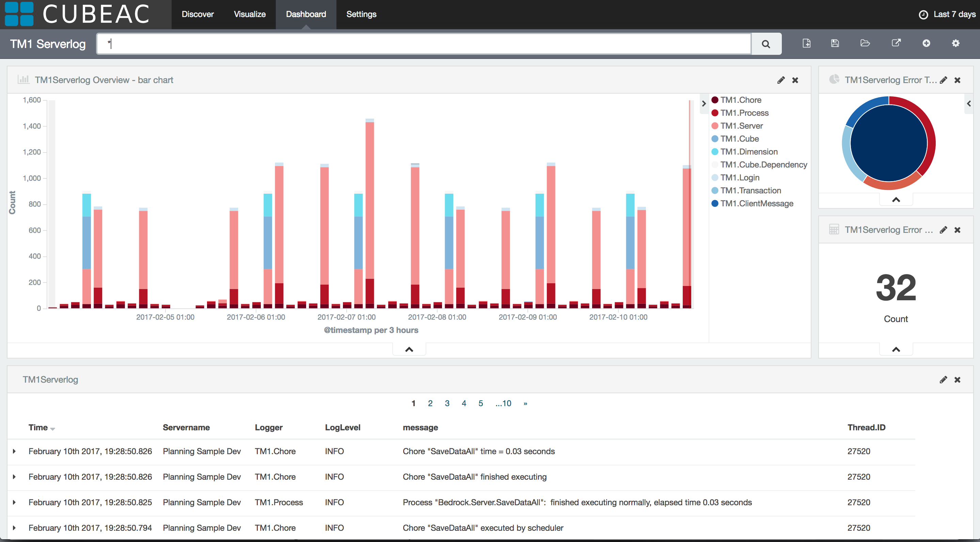Remove the Overview bar chart panel
This screenshot has width=980, height=542.
pyautogui.click(x=795, y=80)
